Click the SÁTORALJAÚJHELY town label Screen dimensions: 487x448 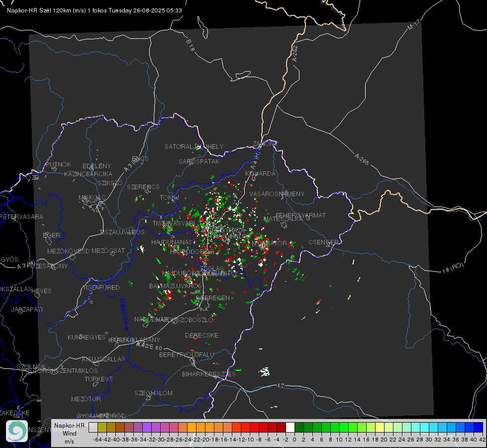(x=194, y=146)
